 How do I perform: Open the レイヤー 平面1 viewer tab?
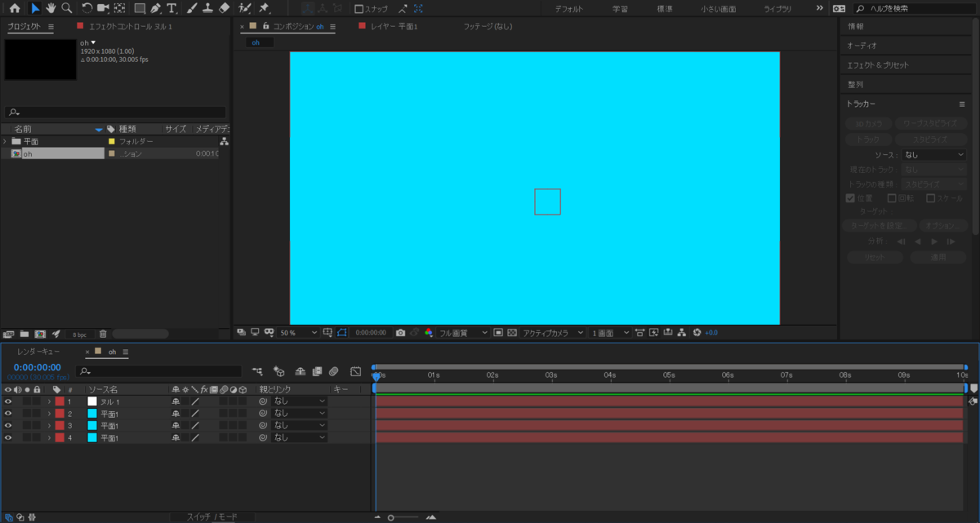pyautogui.click(x=394, y=27)
